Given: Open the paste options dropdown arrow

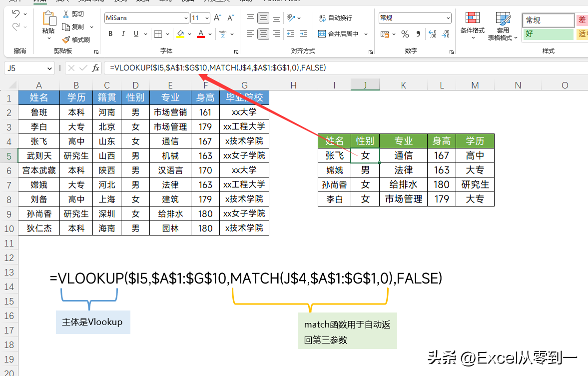Looking at the screenshot, I should click(49, 38).
